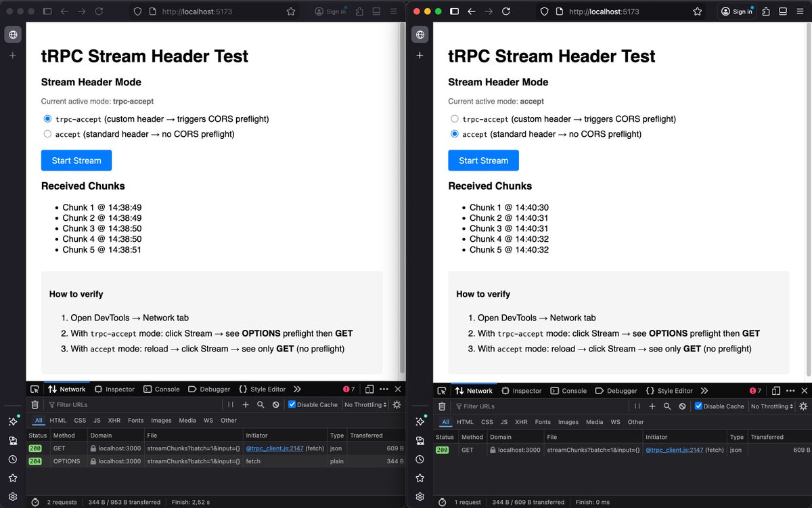This screenshot has width=812, height=508.
Task: Show error count badge in left DevTools
Action: coord(349,389)
